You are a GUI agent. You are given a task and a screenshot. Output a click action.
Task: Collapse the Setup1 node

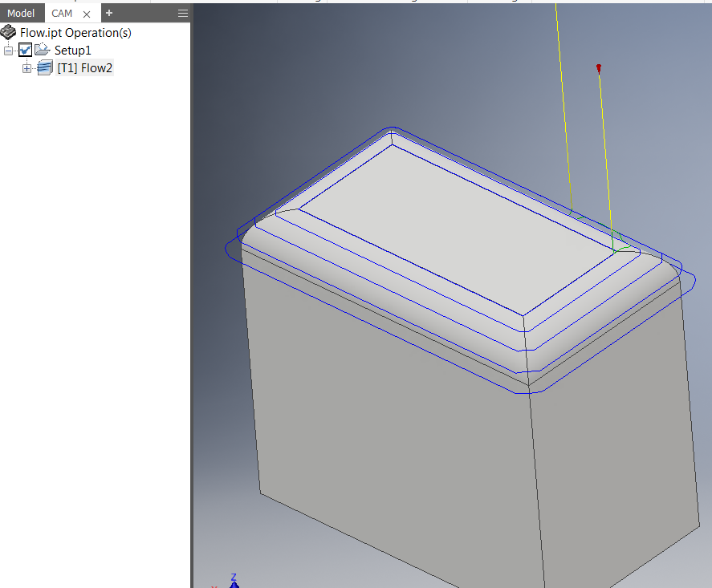pyautogui.click(x=8, y=50)
